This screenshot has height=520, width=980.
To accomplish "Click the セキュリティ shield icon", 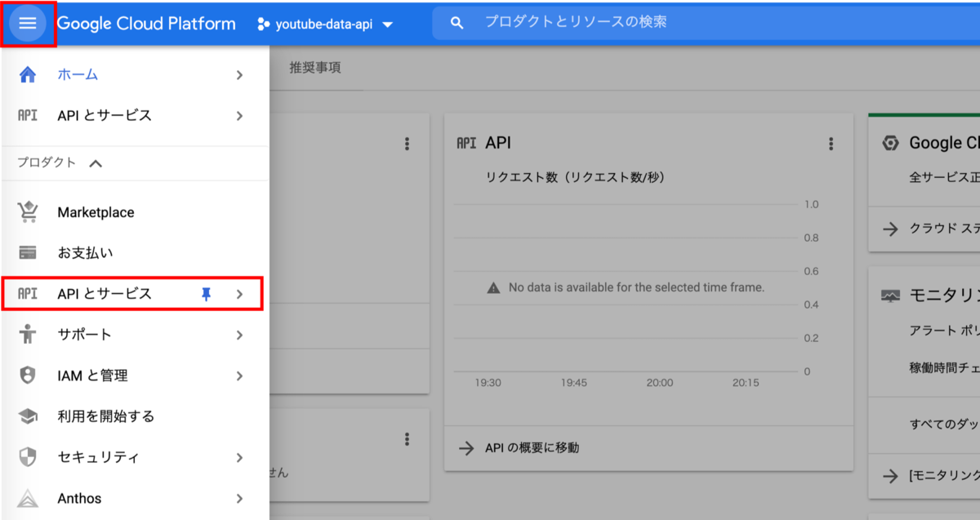I will [x=28, y=457].
